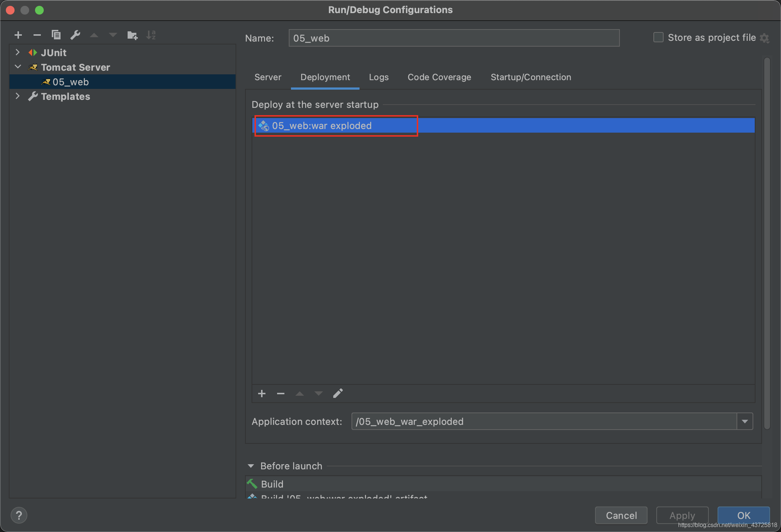Confirm with the OK button

pyautogui.click(x=744, y=515)
